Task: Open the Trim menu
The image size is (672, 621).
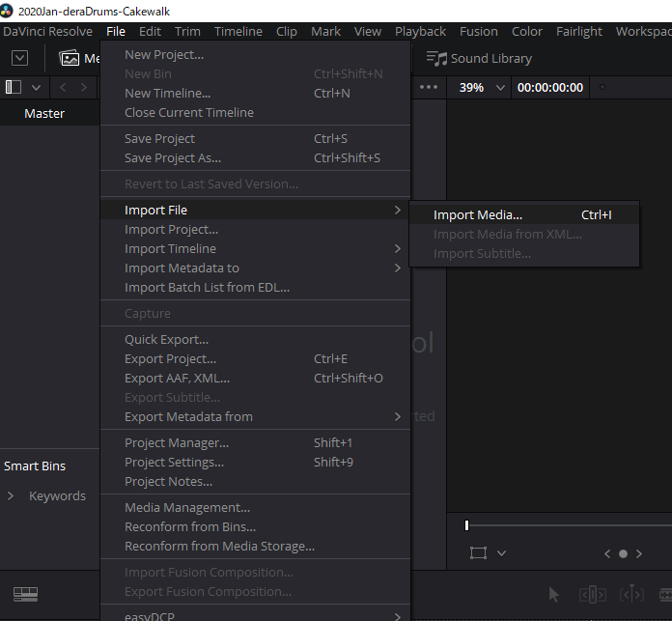Action: (x=187, y=31)
